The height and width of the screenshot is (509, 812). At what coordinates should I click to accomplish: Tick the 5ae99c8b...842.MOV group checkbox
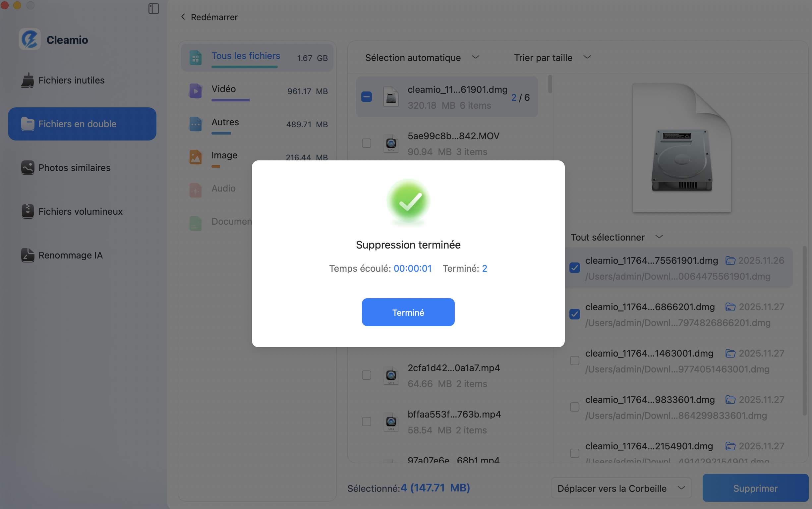click(x=367, y=143)
